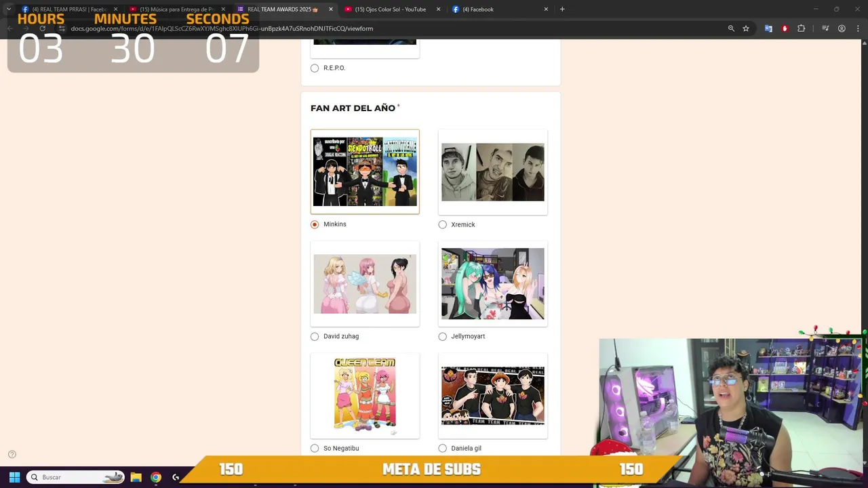Open File Explorer from the taskbar

pyautogui.click(x=136, y=477)
